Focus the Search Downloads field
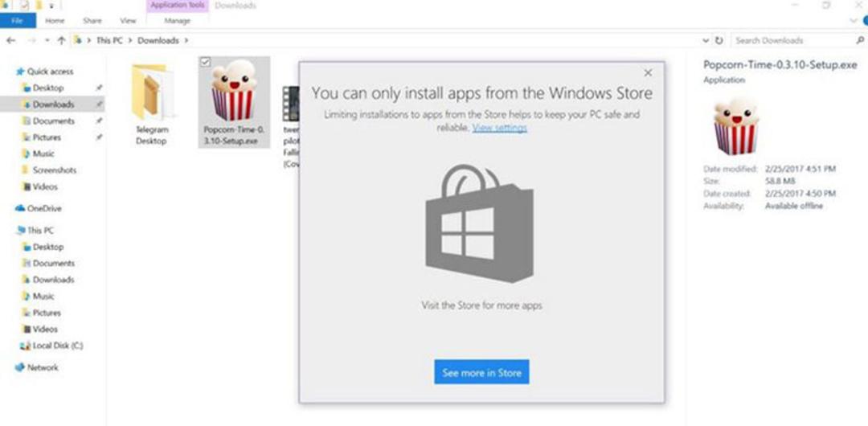 click(x=795, y=40)
